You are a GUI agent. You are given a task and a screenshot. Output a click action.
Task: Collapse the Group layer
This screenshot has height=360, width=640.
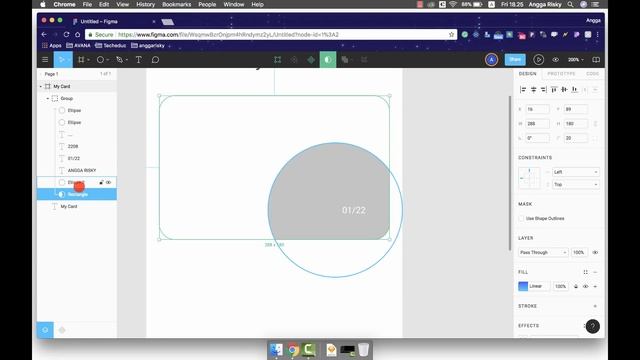(x=47, y=98)
